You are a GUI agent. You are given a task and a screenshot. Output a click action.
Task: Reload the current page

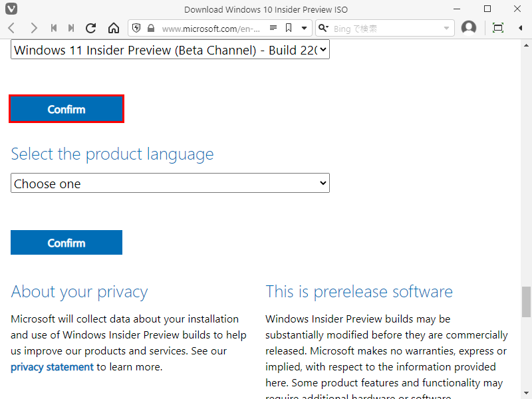click(x=90, y=28)
